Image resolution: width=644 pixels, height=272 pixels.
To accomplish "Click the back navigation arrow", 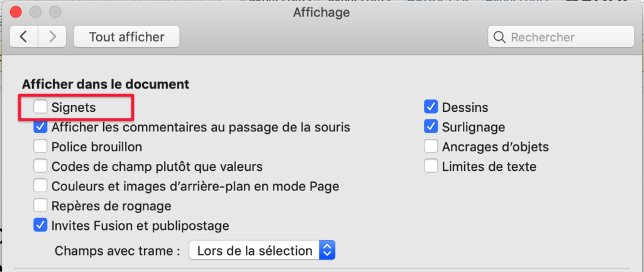I will [24, 36].
